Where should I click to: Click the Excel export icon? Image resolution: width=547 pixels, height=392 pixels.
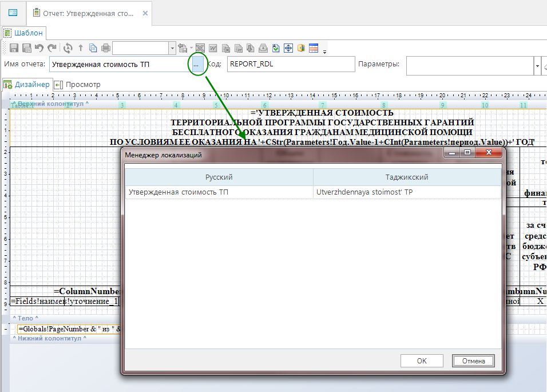click(x=200, y=48)
